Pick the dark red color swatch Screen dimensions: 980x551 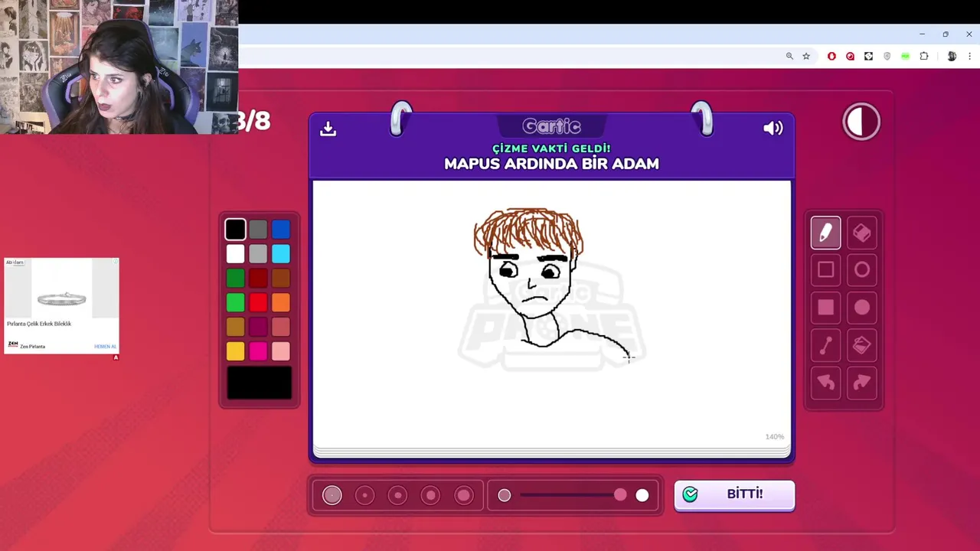click(258, 278)
